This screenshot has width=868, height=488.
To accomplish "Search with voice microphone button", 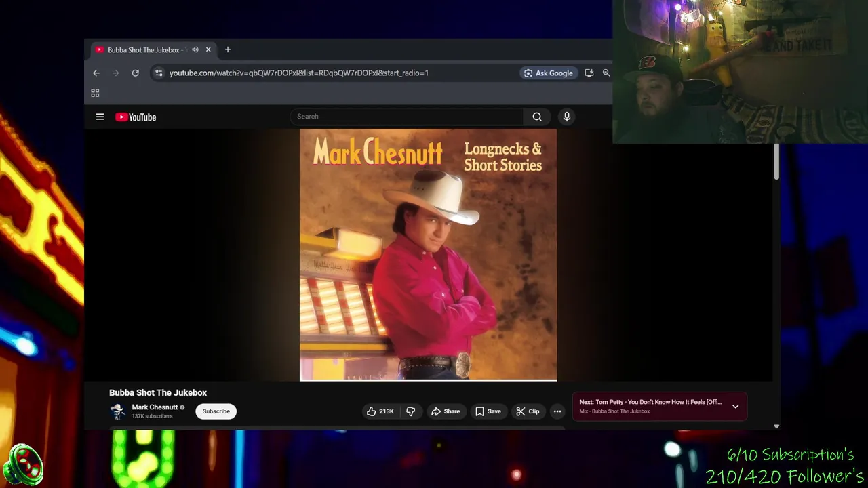I will (567, 117).
